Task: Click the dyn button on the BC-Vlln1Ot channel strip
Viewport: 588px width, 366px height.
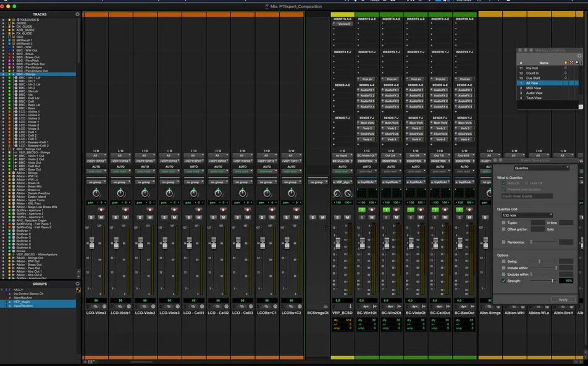Action: coord(366,306)
